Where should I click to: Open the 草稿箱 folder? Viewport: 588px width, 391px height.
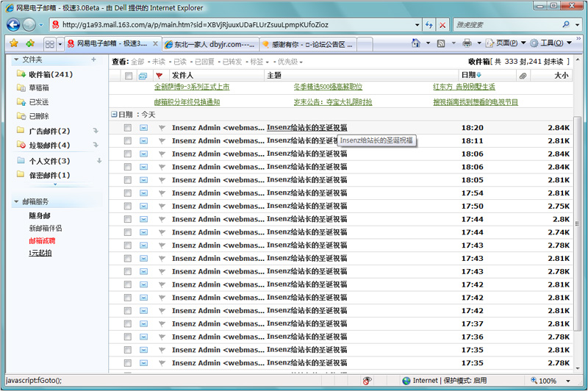point(39,87)
